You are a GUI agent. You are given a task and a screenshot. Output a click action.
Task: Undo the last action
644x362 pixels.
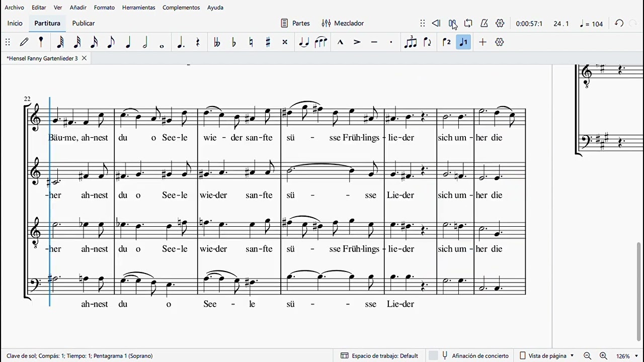pos(619,23)
